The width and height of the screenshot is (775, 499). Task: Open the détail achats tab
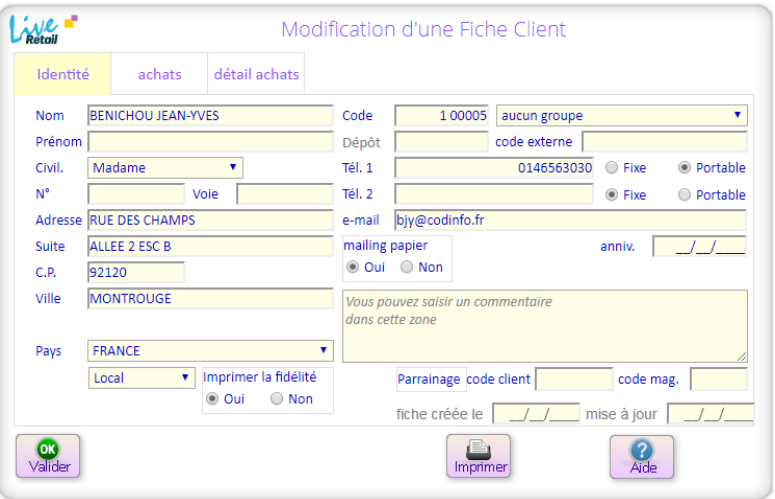pos(255,74)
